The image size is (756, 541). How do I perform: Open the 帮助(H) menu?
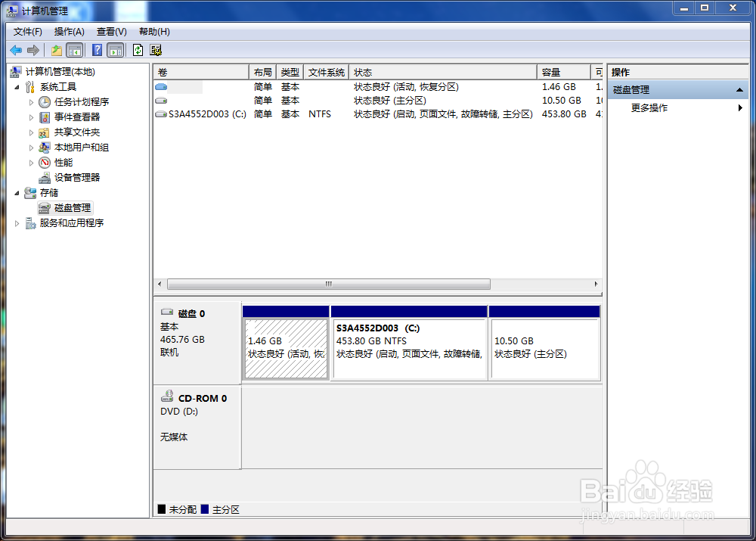click(x=154, y=32)
